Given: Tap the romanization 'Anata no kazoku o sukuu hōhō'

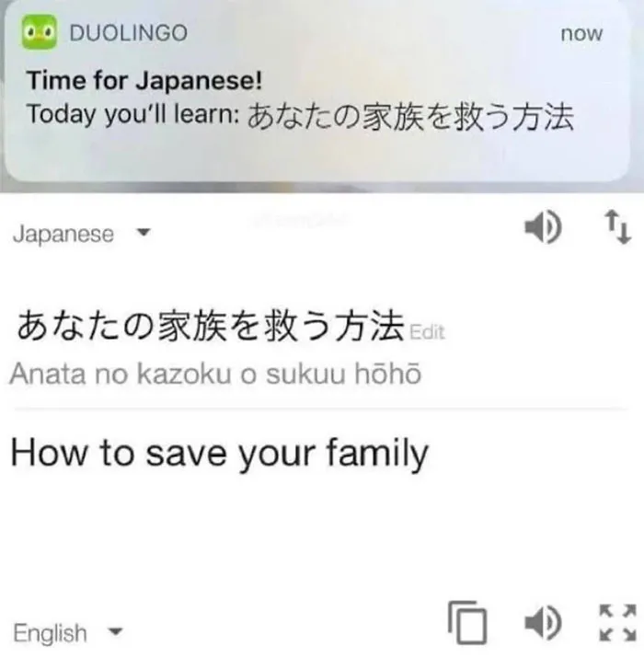Looking at the screenshot, I should [x=215, y=374].
